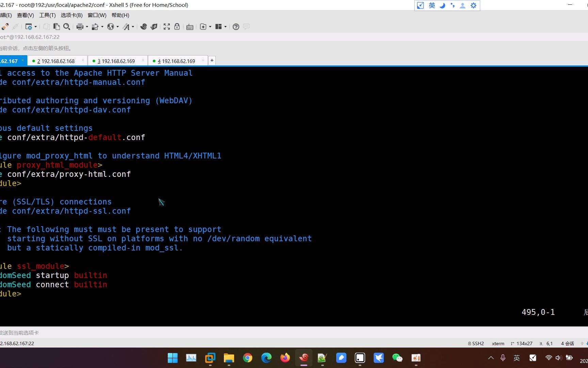Viewport: 588px width, 368px height.
Task: Launch Xmanager via green leaf icon
Action: 154,27
